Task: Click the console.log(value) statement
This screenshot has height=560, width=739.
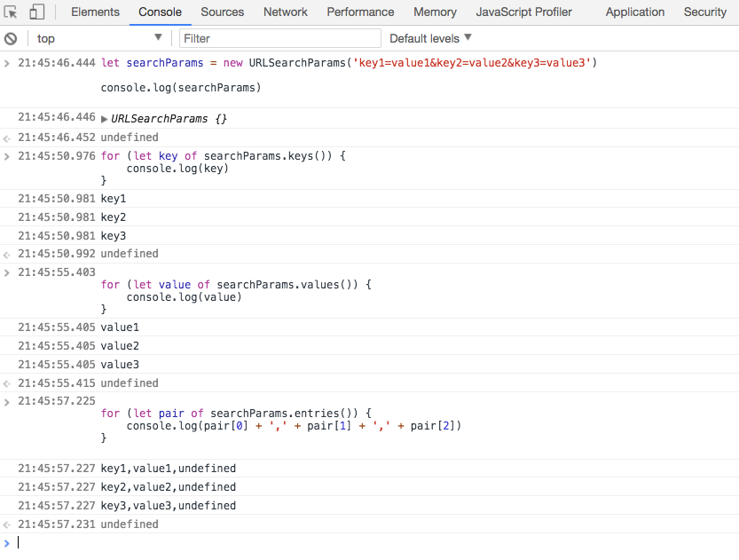Action: [x=185, y=297]
